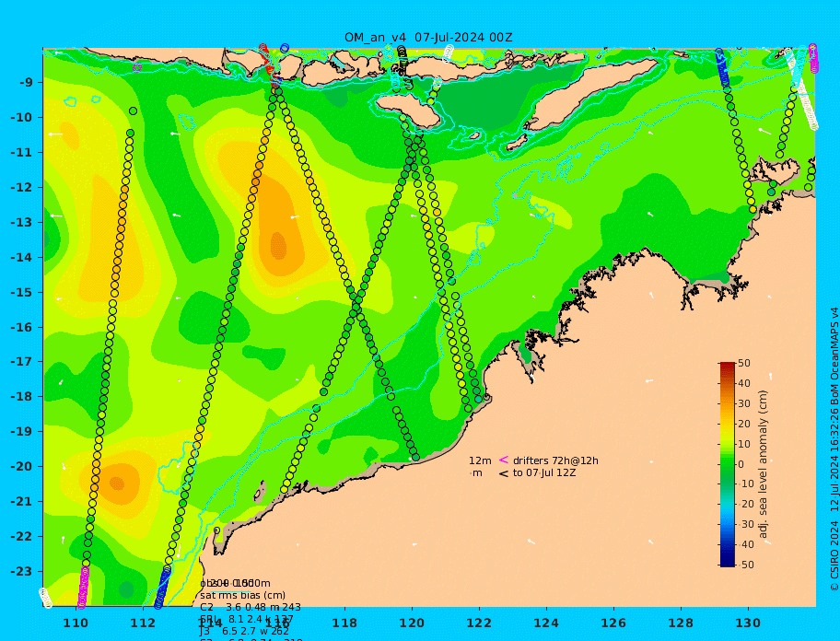Click the magenta drifter arrow in the legend
Screen dimensions: 840x641
504,460
